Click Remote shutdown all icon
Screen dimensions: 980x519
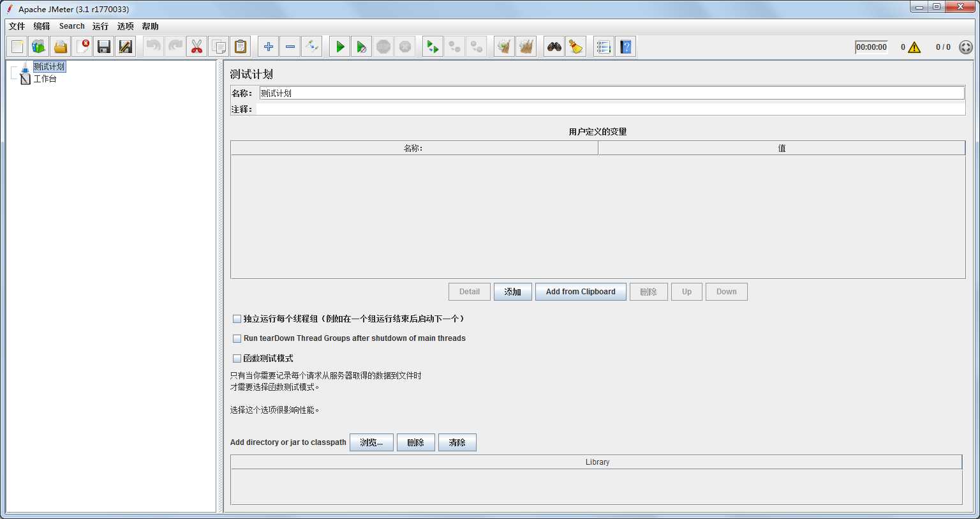coord(477,47)
